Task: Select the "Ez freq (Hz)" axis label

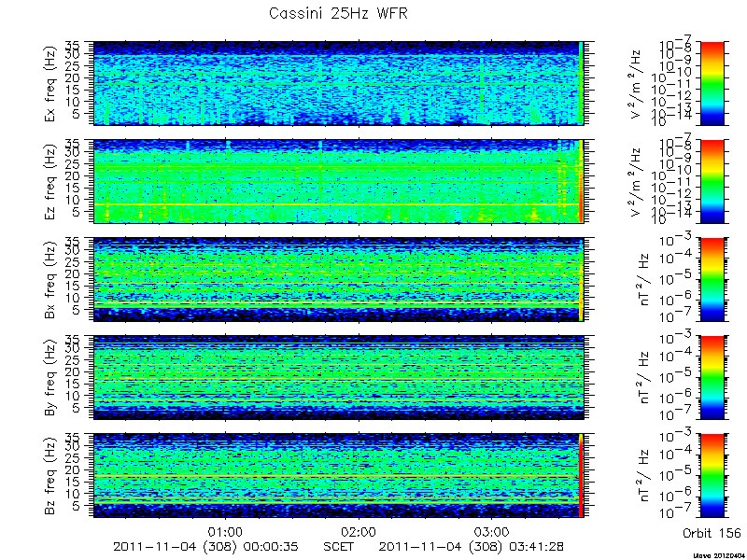Action: pos(50,181)
